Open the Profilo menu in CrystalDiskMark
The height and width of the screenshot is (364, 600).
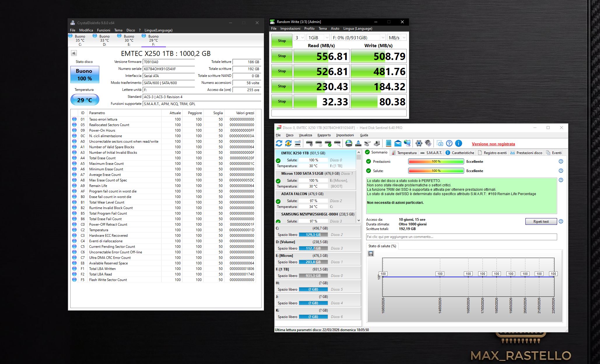(x=309, y=29)
